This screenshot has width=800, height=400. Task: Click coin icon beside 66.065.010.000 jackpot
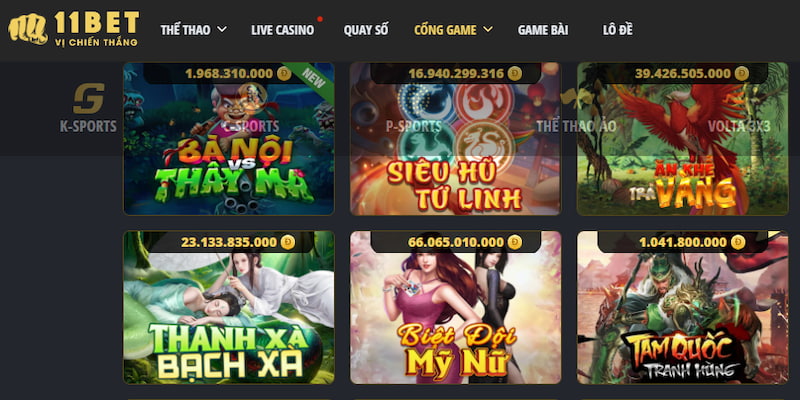[x=515, y=242]
